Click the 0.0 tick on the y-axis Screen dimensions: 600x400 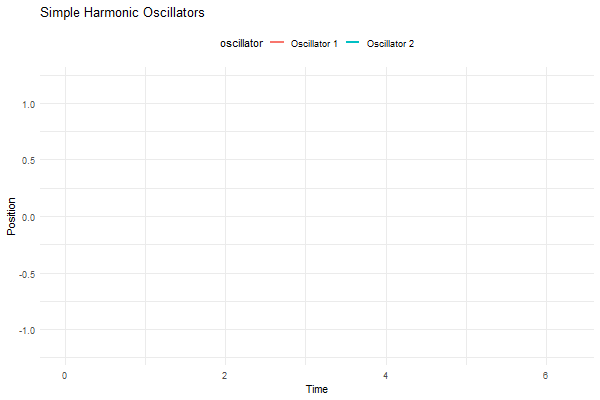point(28,217)
